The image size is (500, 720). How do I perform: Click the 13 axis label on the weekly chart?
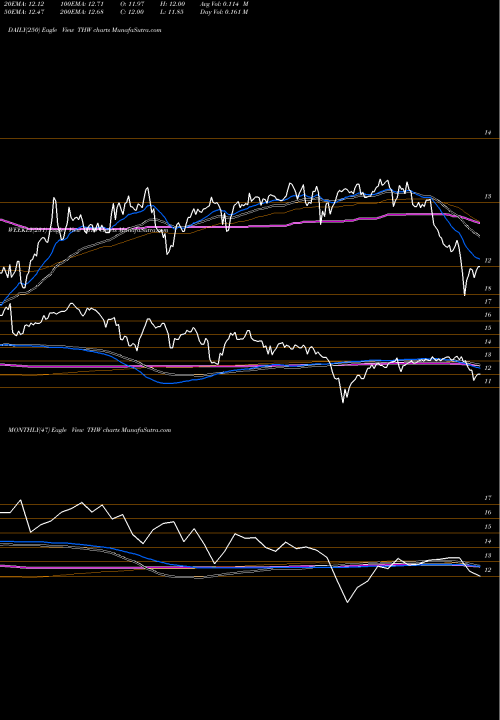488,355
